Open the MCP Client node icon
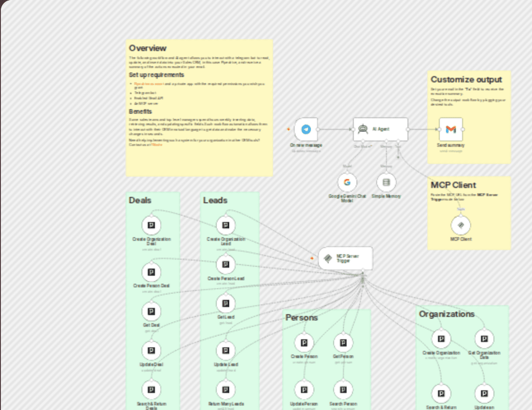This screenshot has width=532, height=410. tap(461, 225)
